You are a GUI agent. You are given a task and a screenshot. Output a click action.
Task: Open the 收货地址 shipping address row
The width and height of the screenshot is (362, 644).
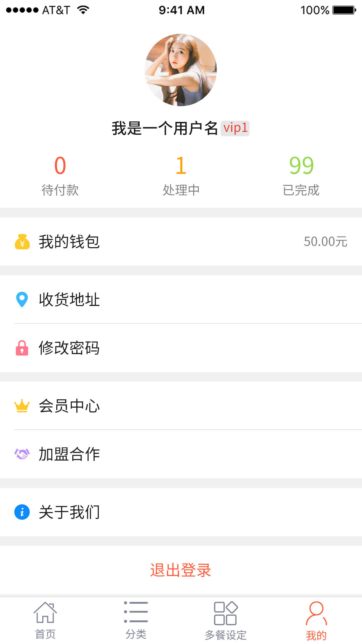[x=181, y=300]
